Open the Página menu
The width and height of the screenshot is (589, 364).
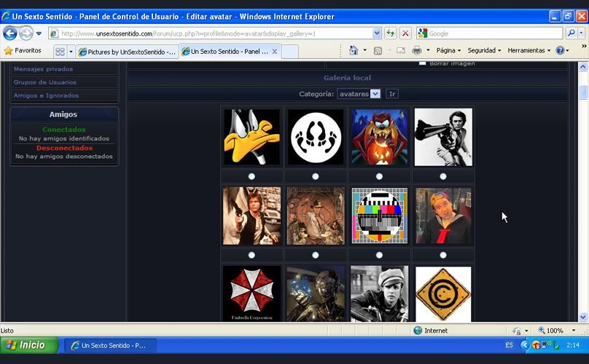[448, 50]
